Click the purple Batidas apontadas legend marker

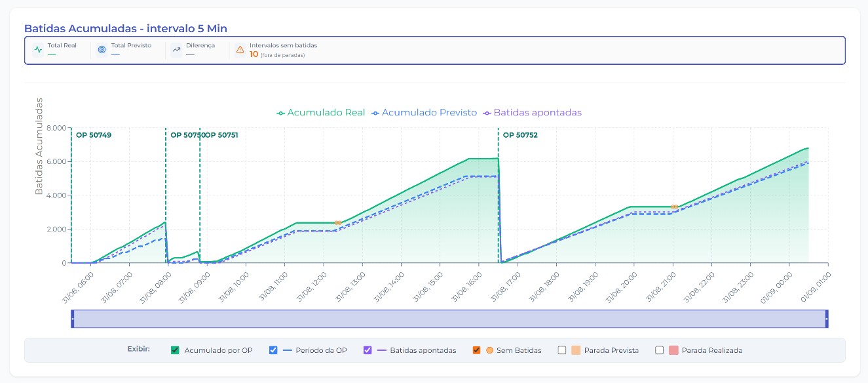pyautogui.click(x=487, y=113)
